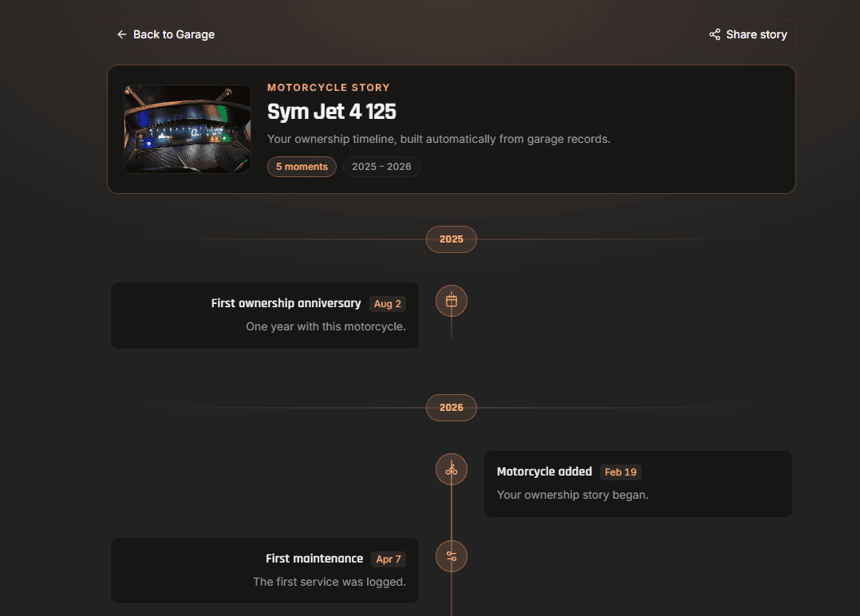Screen dimensions: 860x616
Task: Click 'One year with this motorcycle.' text
Action: (325, 326)
